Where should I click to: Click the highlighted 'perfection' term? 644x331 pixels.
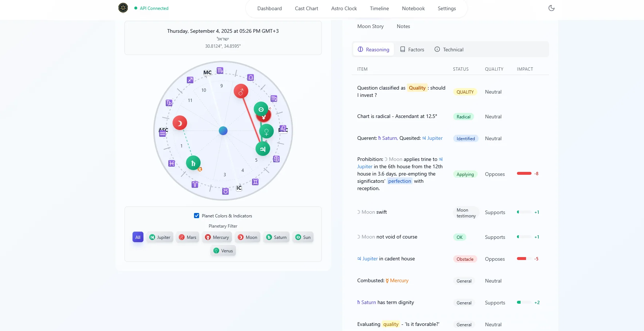pyautogui.click(x=399, y=181)
